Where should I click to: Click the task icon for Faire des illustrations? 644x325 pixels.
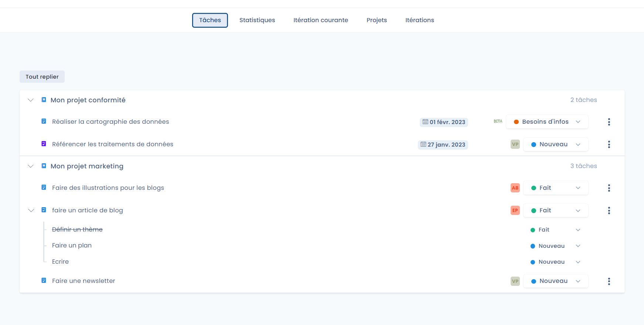pyautogui.click(x=44, y=187)
